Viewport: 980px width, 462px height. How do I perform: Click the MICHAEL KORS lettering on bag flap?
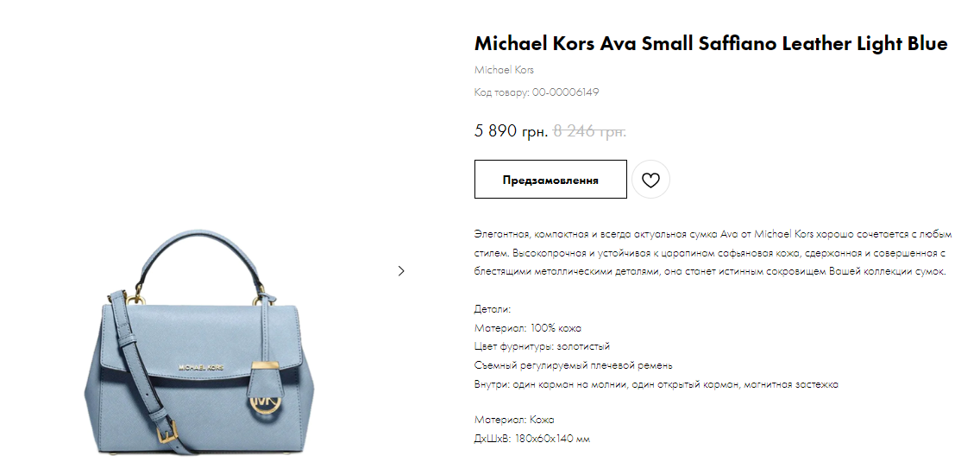(x=201, y=368)
